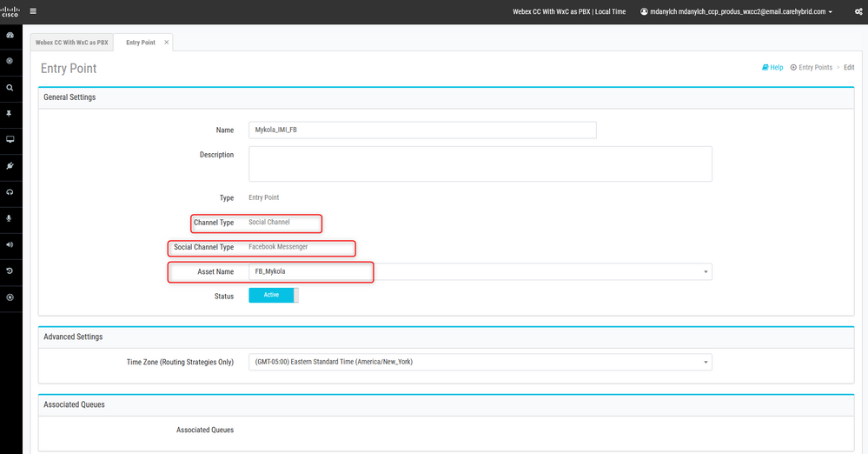Open the headset sidebar icon

coord(10,192)
